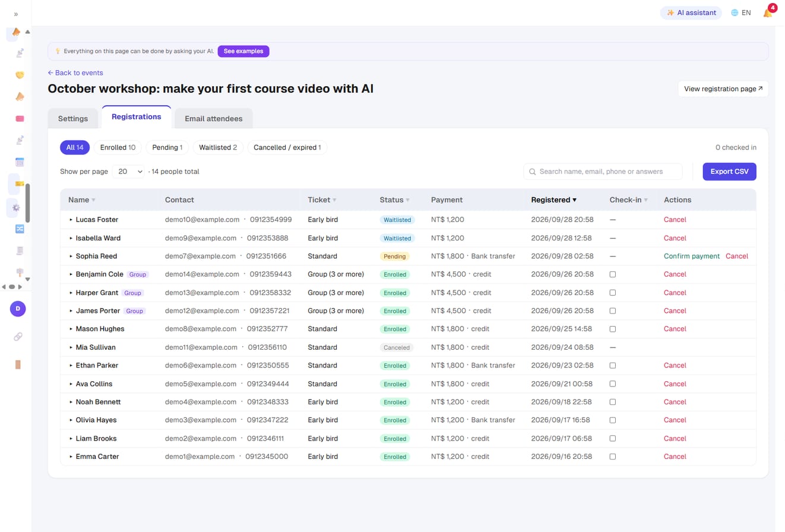Open the document receipt icon in the sidebar

20,251
